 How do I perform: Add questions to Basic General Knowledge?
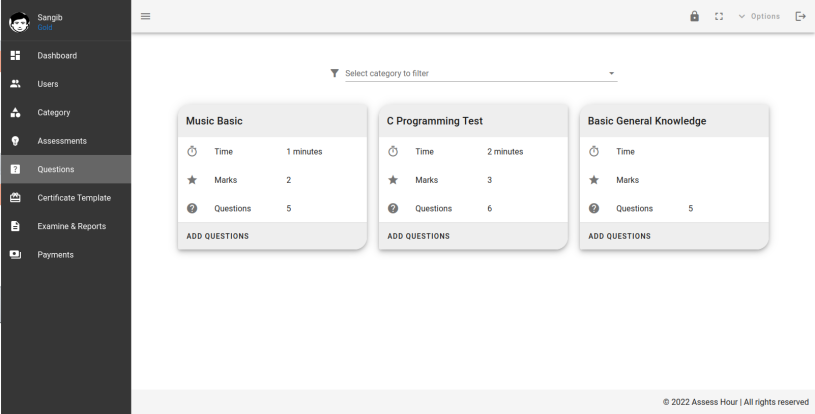click(619, 236)
